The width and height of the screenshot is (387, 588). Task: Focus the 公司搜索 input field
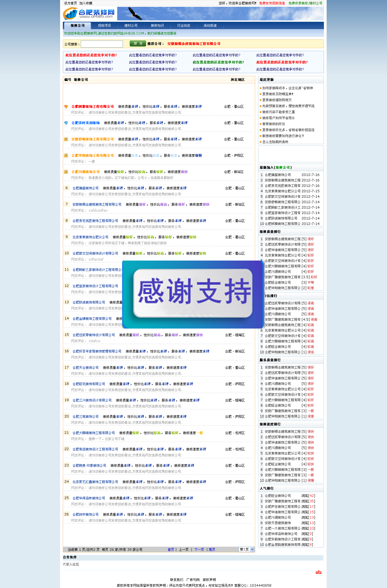(102, 44)
